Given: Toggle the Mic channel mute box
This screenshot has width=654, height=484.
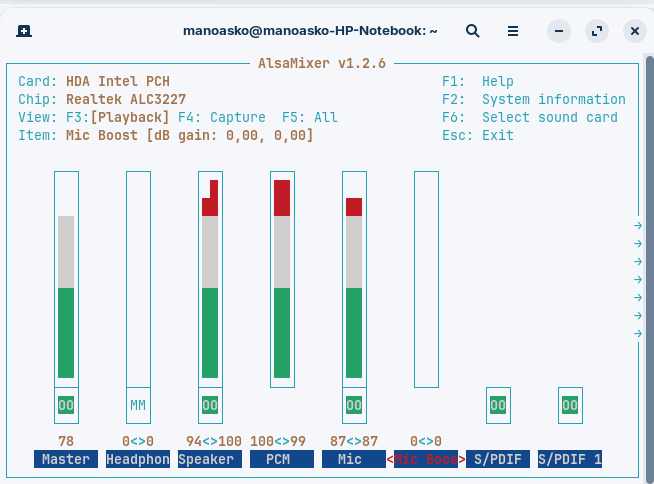Looking at the screenshot, I should tap(354, 405).
